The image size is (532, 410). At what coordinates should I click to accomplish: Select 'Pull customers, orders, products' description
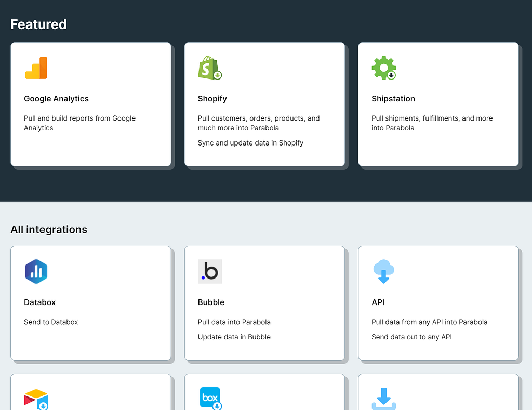(x=259, y=123)
